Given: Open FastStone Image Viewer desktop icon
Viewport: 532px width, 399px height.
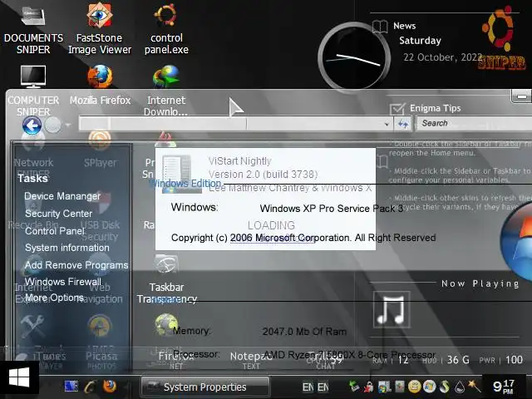Looking at the screenshot, I should pos(100,29).
